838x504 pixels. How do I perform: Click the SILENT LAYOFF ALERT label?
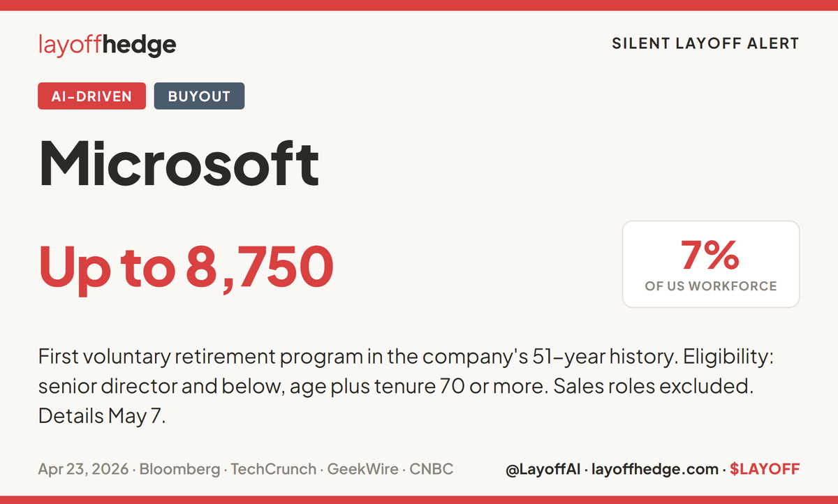(x=705, y=43)
